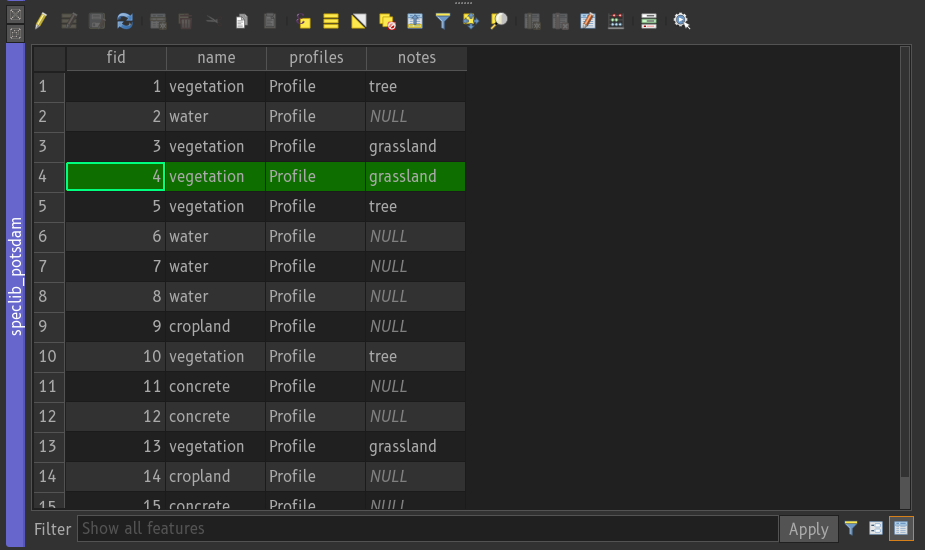The height and width of the screenshot is (550, 925).
Task: Click NULL notes cell in row 12
Action: click(415, 417)
